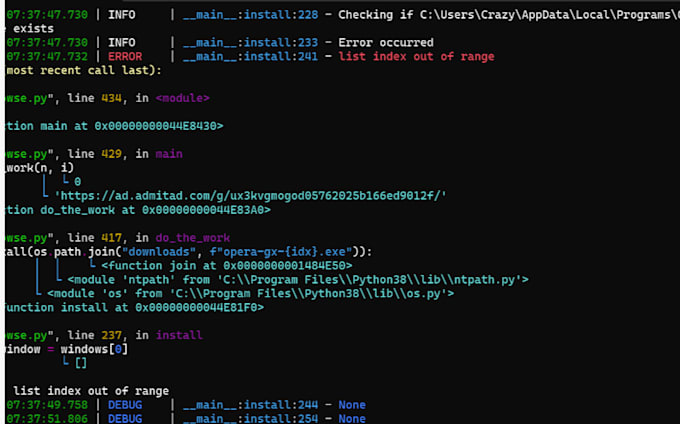Click 'most recent call last):' traceback header

pyautogui.click(x=84, y=70)
